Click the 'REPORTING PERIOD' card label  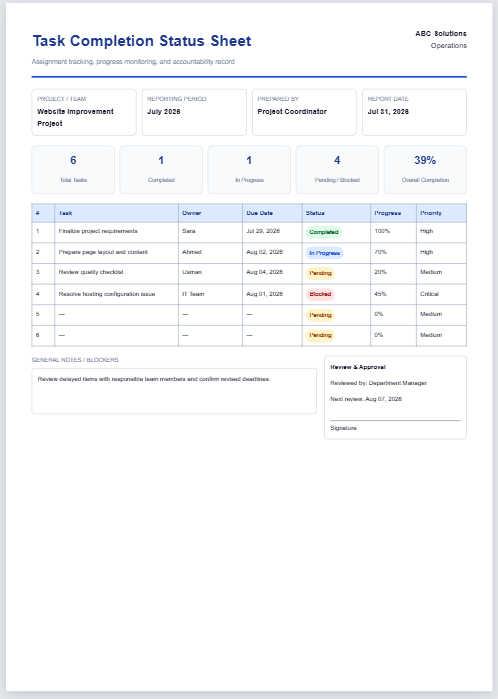pos(177,99)
